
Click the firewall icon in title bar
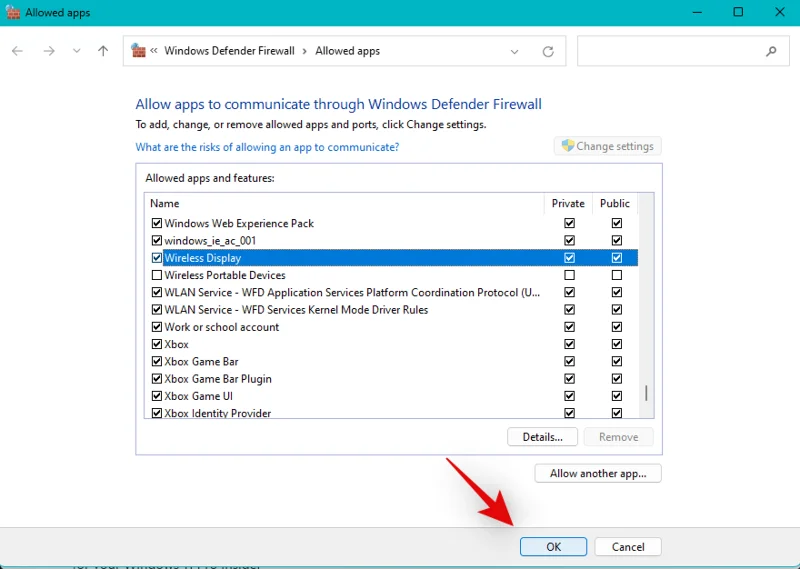coord(12,12)
